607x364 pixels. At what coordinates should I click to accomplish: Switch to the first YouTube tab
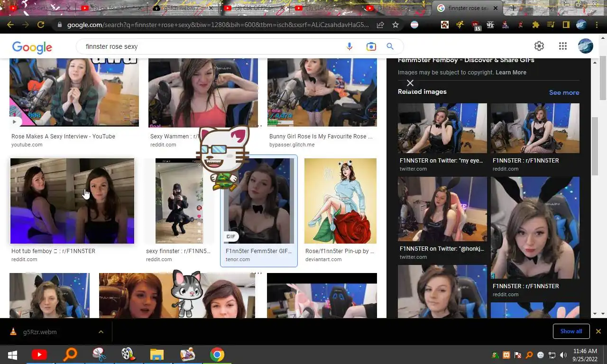coord(40,8)
